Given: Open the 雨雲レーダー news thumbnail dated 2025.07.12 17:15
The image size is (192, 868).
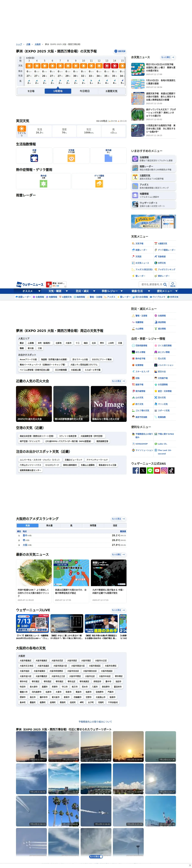Looking at the screenshot, I should (109, 573).
